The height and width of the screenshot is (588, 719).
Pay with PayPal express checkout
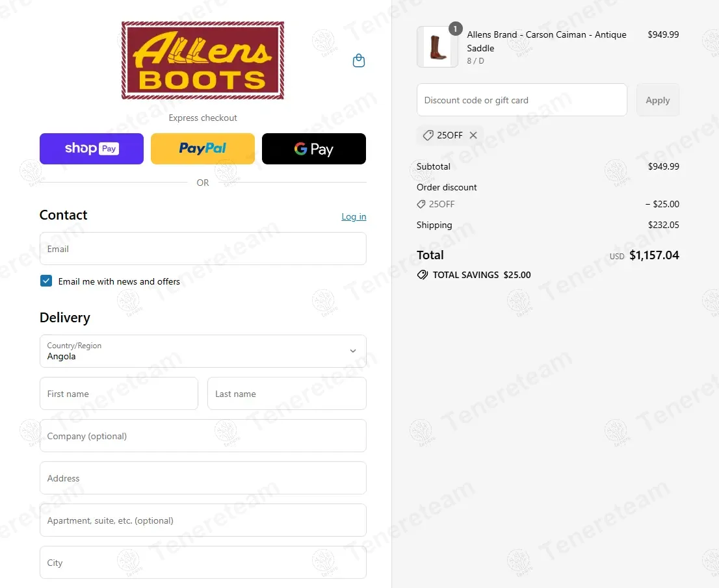tap(203, 149)
